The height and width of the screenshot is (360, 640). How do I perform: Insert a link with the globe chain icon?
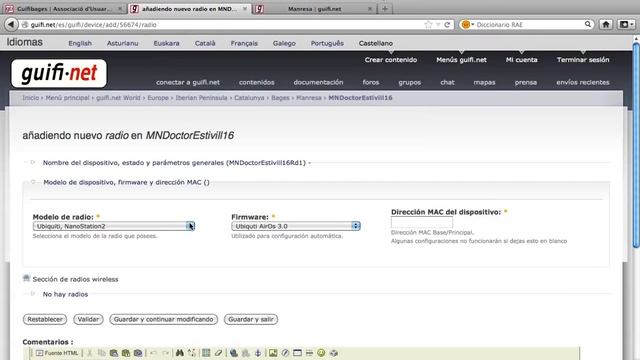click(233, 353)
